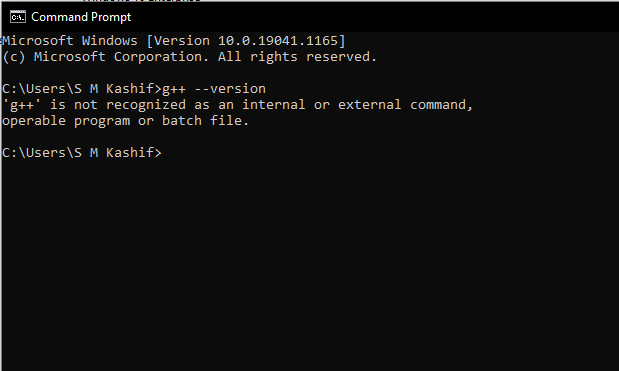This screenshot has width=619, height=371.
Task: Click the typed g++ command text
Action: click(174, 90)
